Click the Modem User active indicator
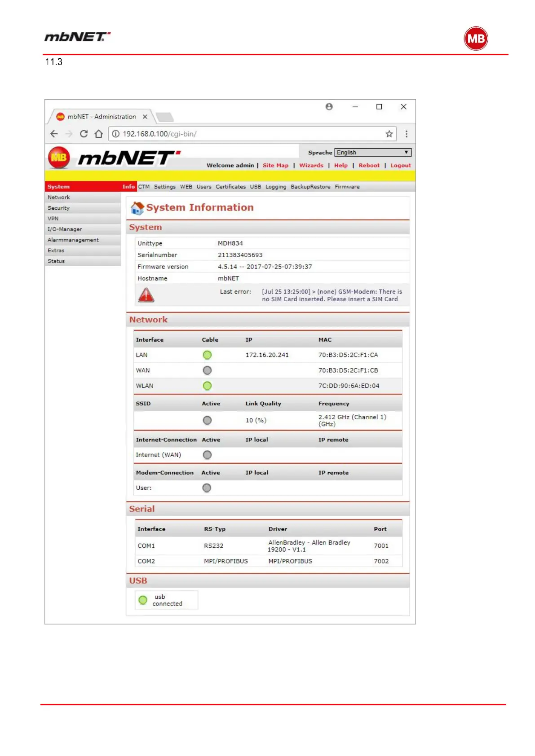 point(207,488)
